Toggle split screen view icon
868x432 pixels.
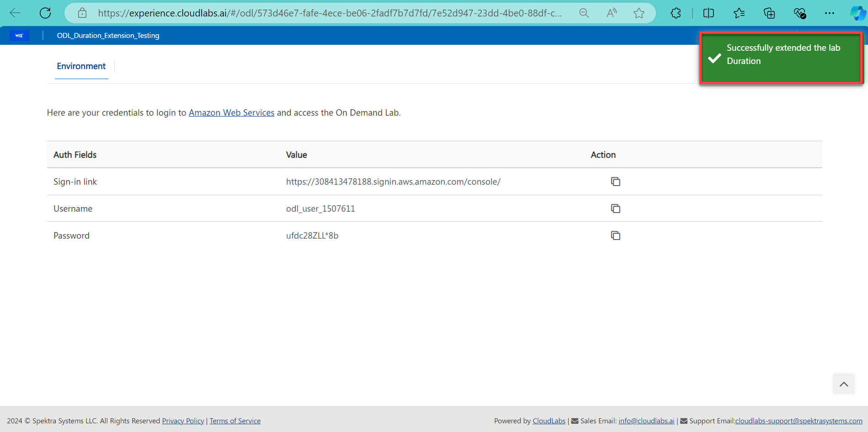[x=708, y=13]
